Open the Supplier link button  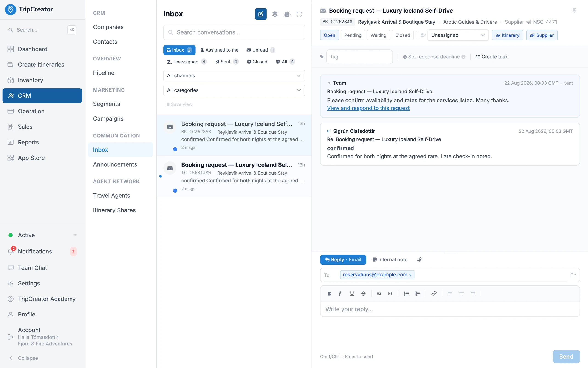542,35
